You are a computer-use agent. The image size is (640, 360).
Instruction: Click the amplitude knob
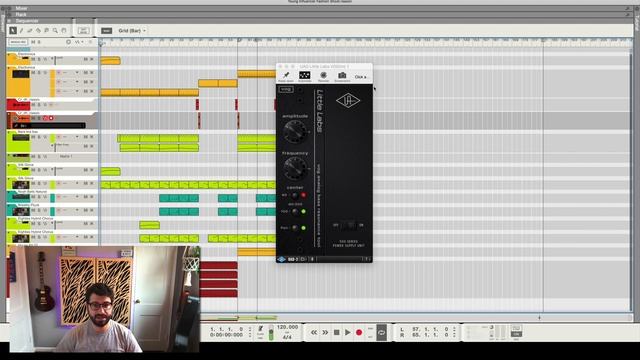click(x=295, y=131)
